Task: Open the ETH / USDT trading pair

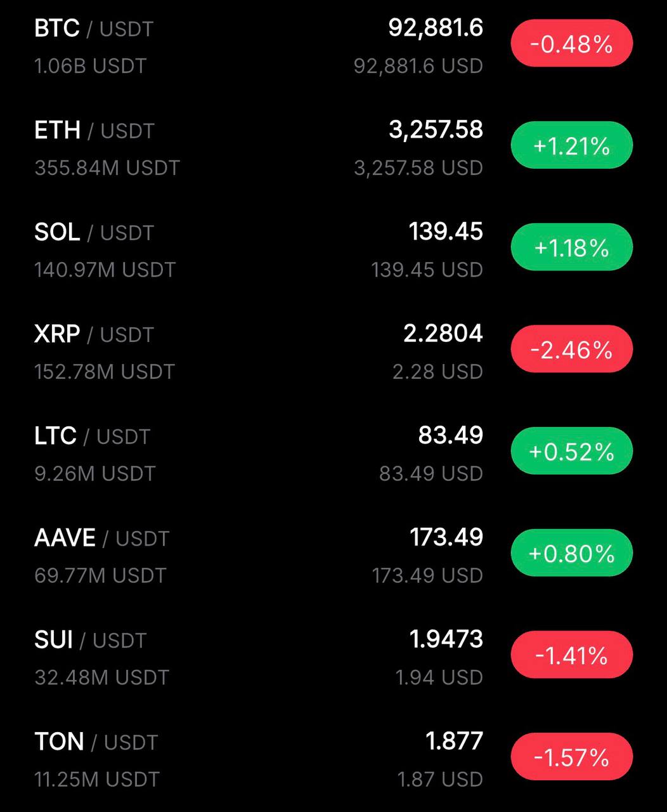Action: (x=94, y=131)
